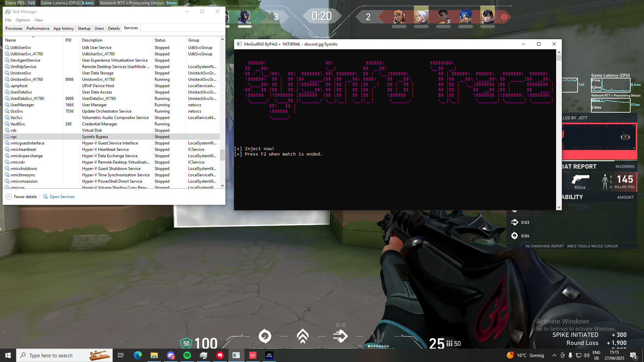644x362 pixels.
Task: Open Discord from the taskbar
Action: pos(171,355)
